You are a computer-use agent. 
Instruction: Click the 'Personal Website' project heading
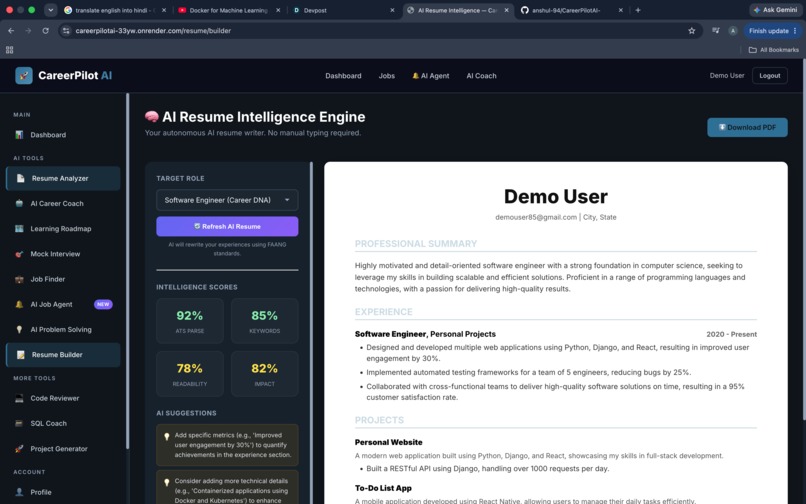pos(389,442)
